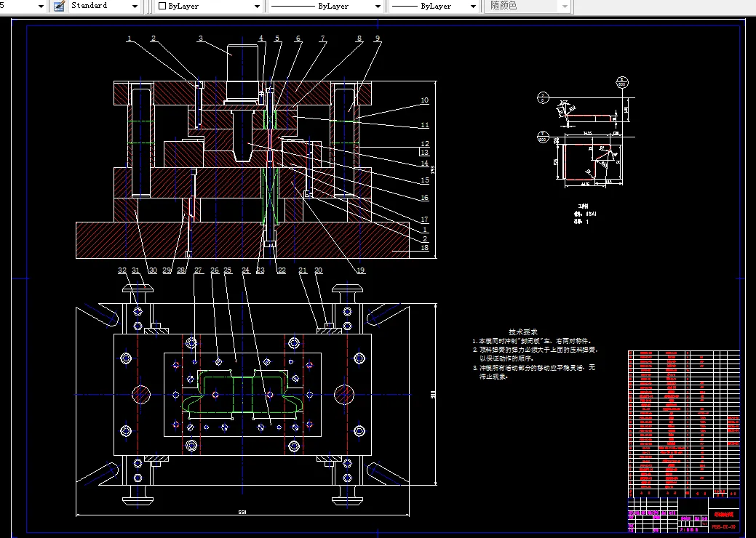This screenshot has height=538, width=756.
Task: Click the drawing number in title block
Action: [723, 526]
